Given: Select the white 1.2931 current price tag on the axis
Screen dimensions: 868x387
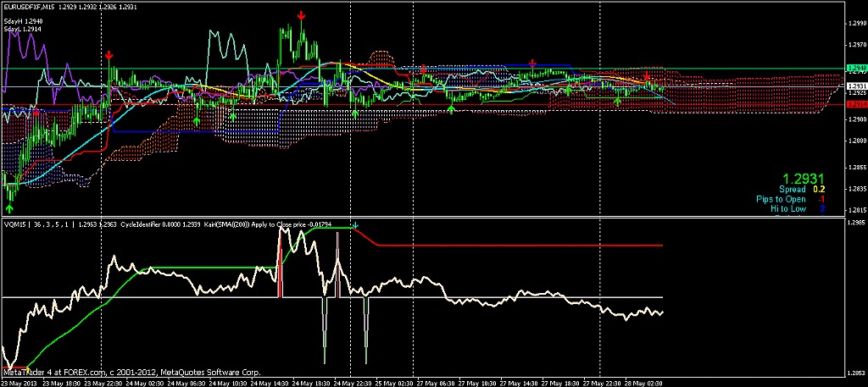Looking at the screenshot, I should click(856, 86).
